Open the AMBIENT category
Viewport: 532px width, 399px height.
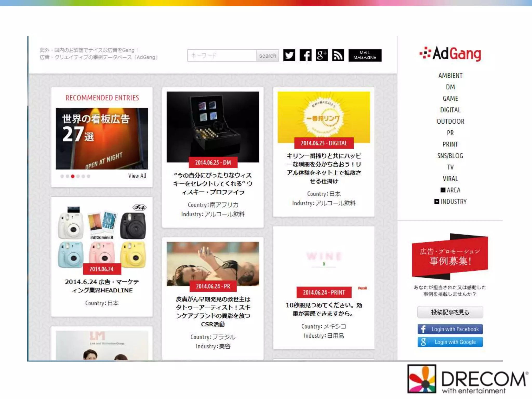(x=450, y=76)
